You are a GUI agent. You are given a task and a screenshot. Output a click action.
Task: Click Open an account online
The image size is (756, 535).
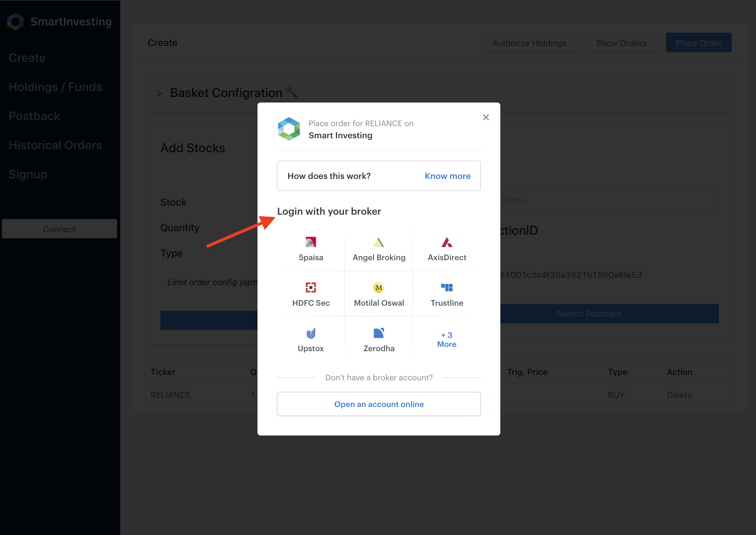[x=379, y=404]
